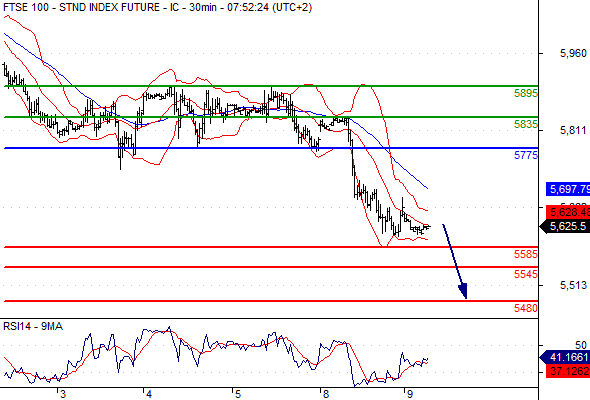Click the red 37.1262 RSI average tag
Image resolution: width=590 pixels, height=400 pixels.
coord(568,371)
